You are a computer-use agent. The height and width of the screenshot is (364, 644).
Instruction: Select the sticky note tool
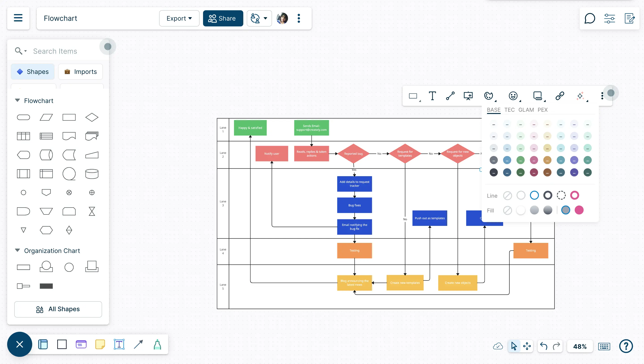(100, 344)
